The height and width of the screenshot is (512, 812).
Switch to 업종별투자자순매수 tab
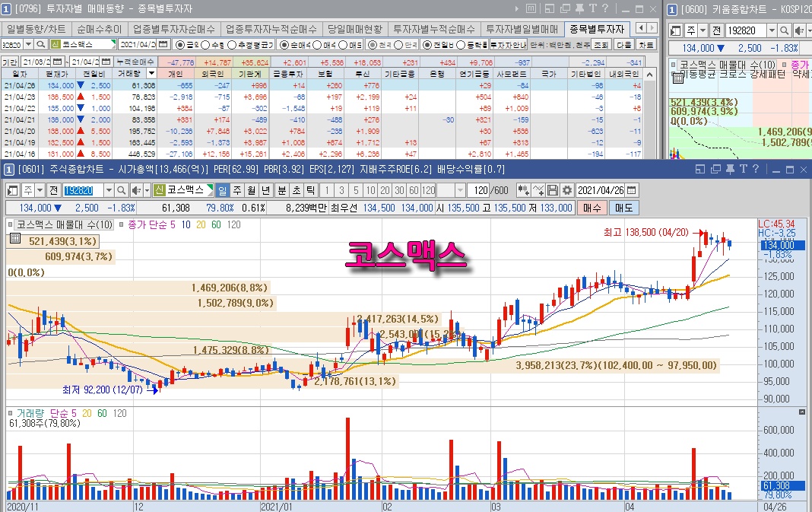[x=174, y=29]
